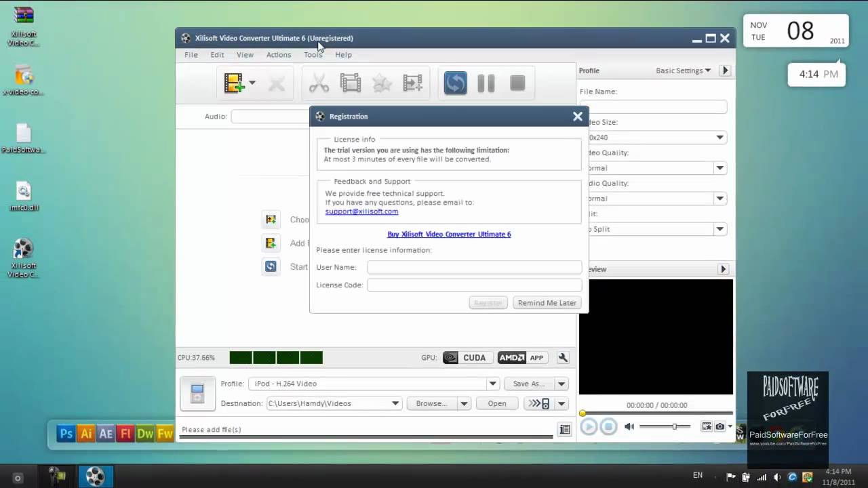Stop conversion using the toolbar Stop icon
The width and height of the screenshot is (868, 488).
517,83
